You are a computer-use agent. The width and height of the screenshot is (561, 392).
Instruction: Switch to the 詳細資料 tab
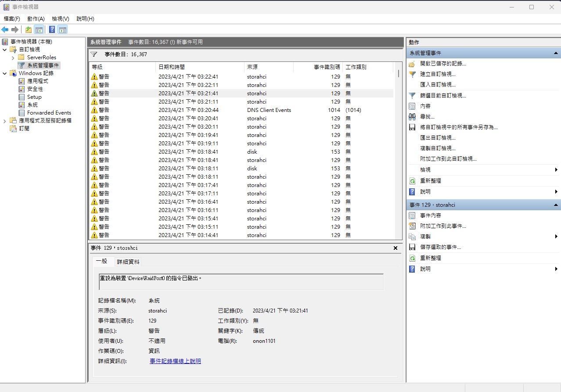click(x=128, y=262)
